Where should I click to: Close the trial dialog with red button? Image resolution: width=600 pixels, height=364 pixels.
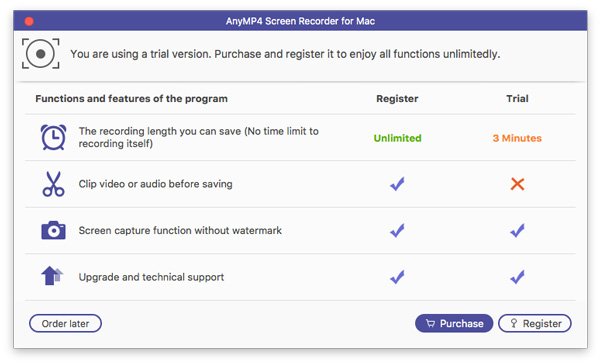click(x=29, y=21)
